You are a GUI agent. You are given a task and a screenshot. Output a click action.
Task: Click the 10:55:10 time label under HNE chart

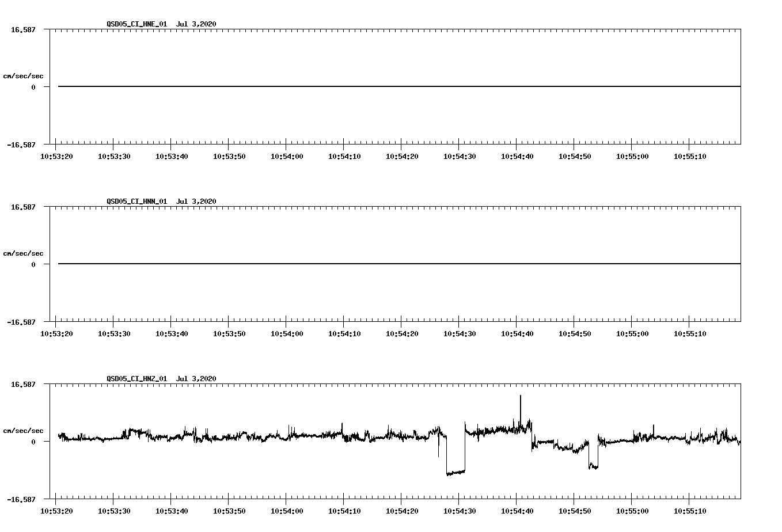(690, 156)
